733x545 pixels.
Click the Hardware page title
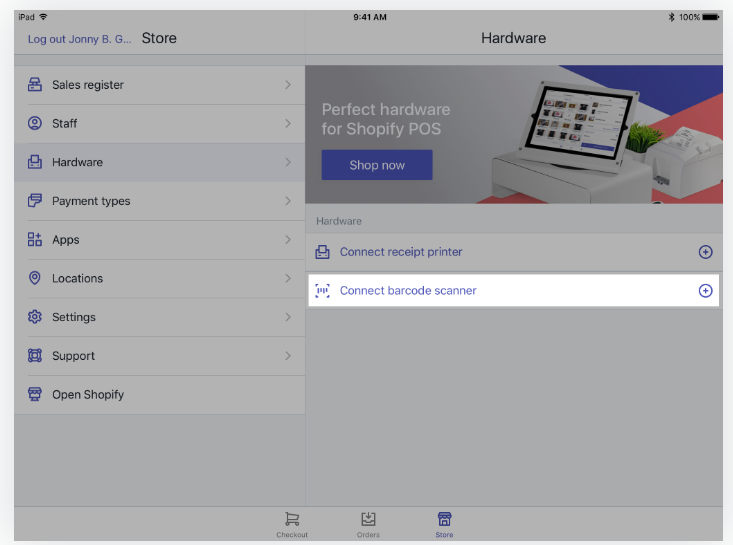(513, 38)
